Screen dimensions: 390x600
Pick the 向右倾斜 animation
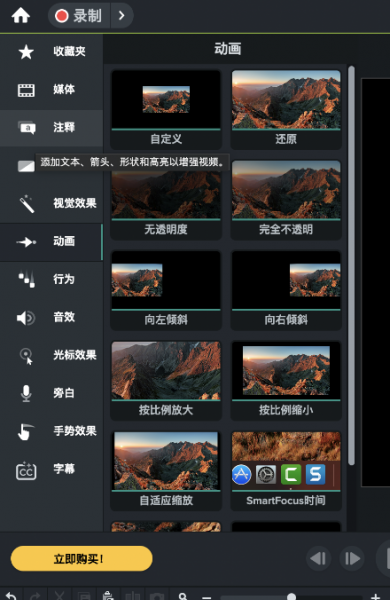(x=286, y=290)
